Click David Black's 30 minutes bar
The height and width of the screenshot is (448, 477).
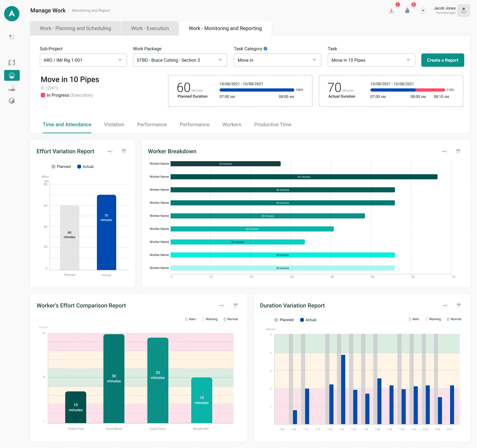pyautogui.click(x=114, y=379)
